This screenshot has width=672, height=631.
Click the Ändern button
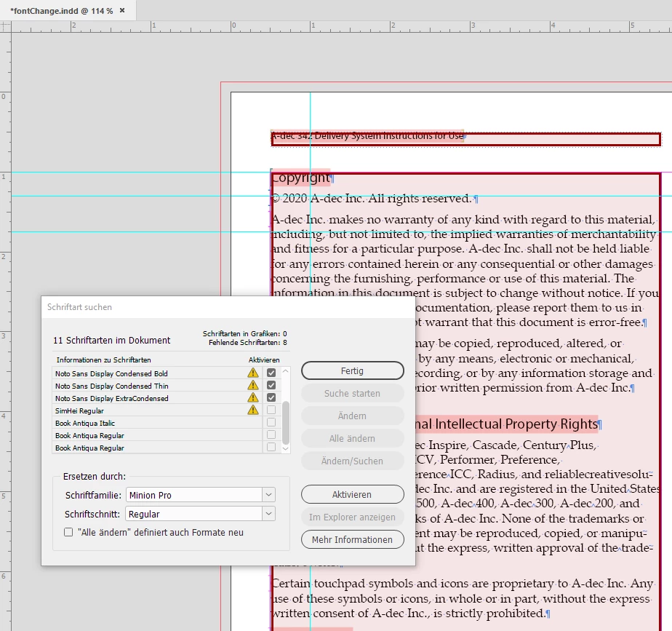point(352,416)
